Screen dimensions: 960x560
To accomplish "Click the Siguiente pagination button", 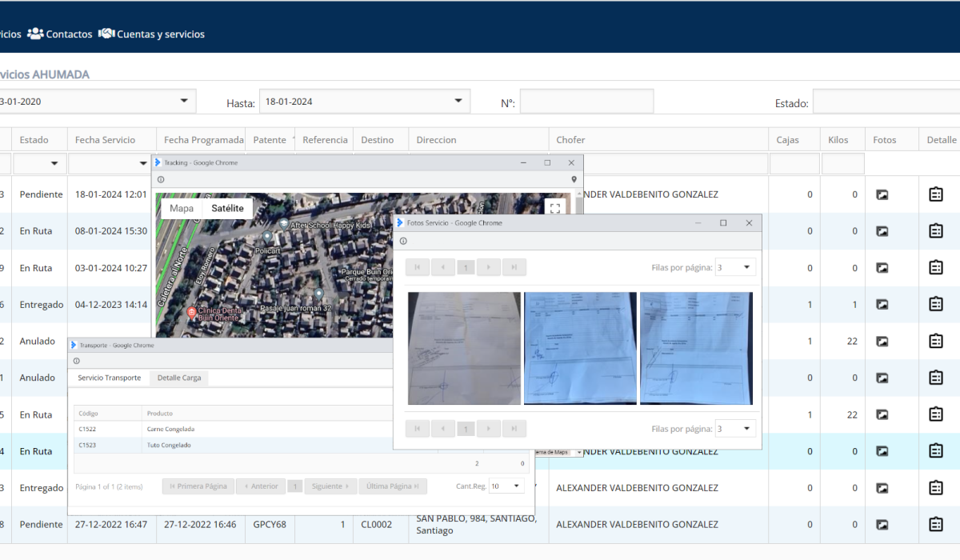I will 330,486.
